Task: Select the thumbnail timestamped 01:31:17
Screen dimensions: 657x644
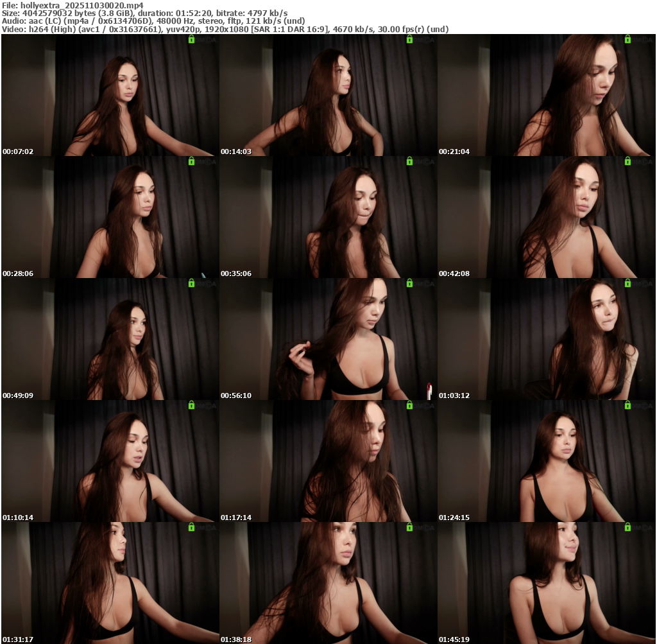Action: [x=110, y=583]
